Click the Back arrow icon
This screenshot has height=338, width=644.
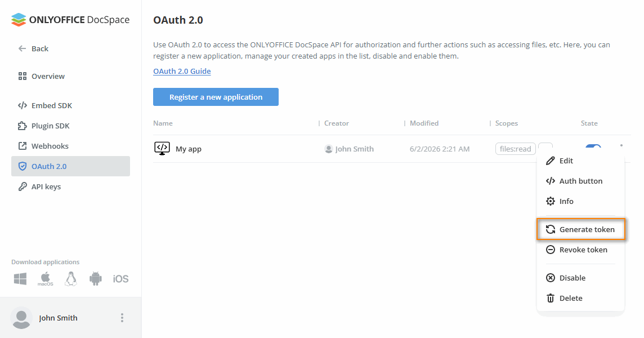tap(22, 48)
